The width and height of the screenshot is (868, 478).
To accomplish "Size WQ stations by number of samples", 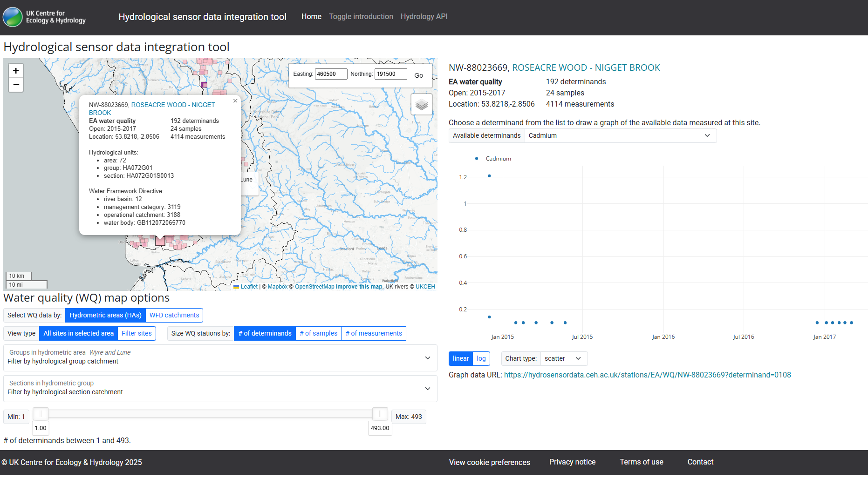I will tap(318, 333).
